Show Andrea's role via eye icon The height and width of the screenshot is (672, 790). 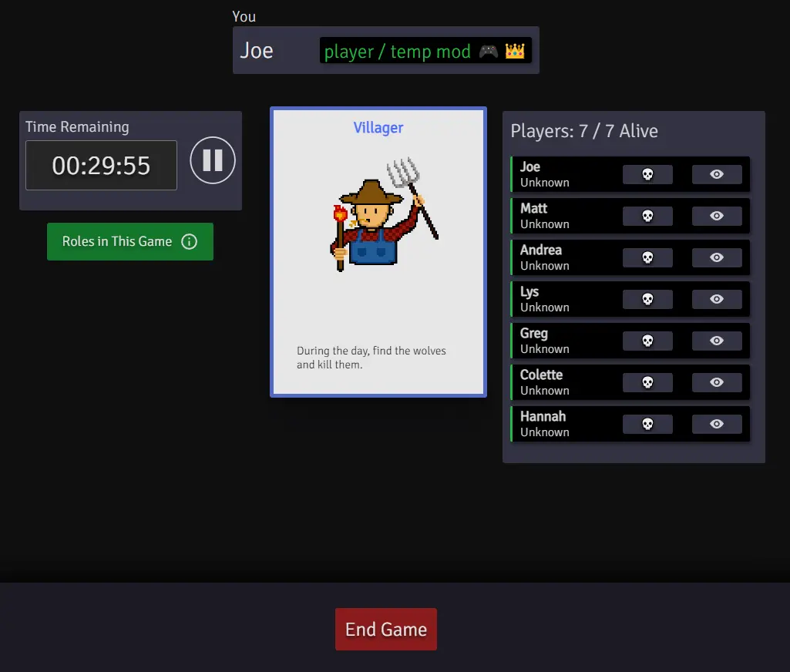tap(717, 258)
